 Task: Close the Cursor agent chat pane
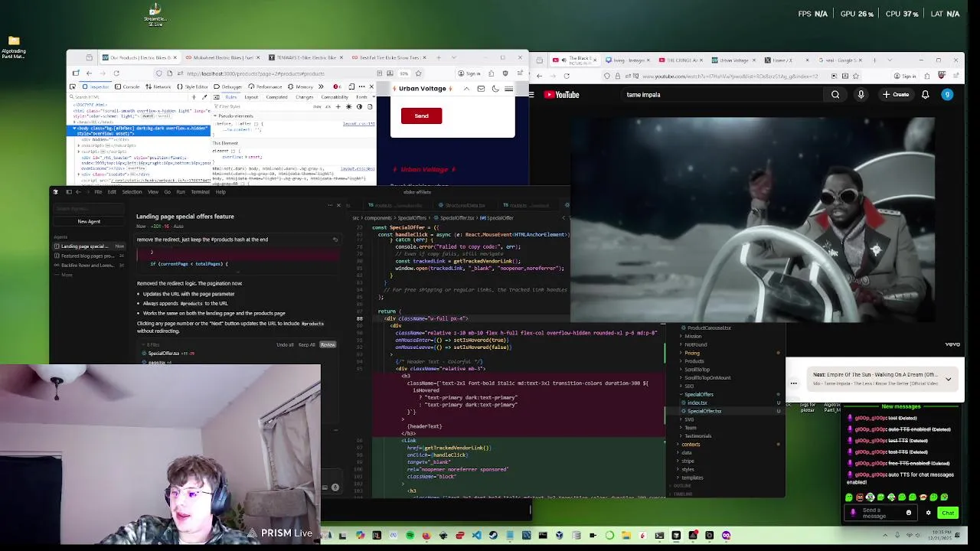[338, 205]
